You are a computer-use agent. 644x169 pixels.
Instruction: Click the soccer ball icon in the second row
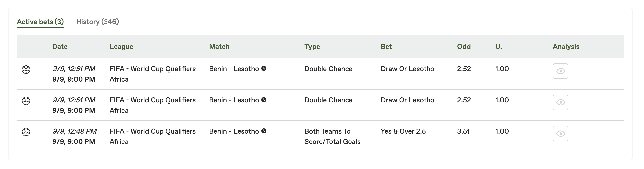(x=26, y=101)
